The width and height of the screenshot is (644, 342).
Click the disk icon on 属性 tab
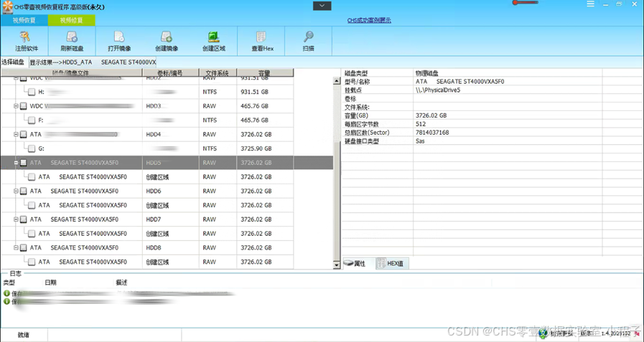pyautogui.click(x=348, y=263)
